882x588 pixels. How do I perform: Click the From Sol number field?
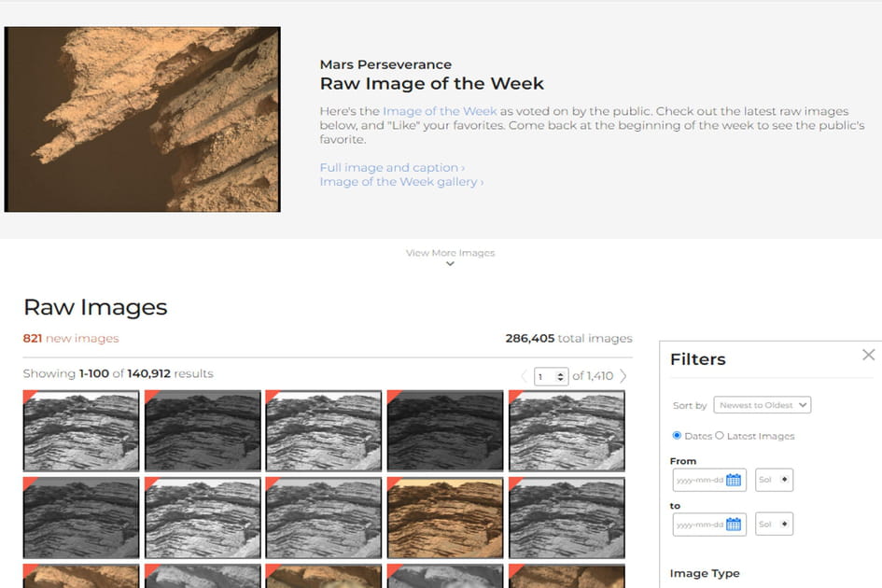click(774, 480)
